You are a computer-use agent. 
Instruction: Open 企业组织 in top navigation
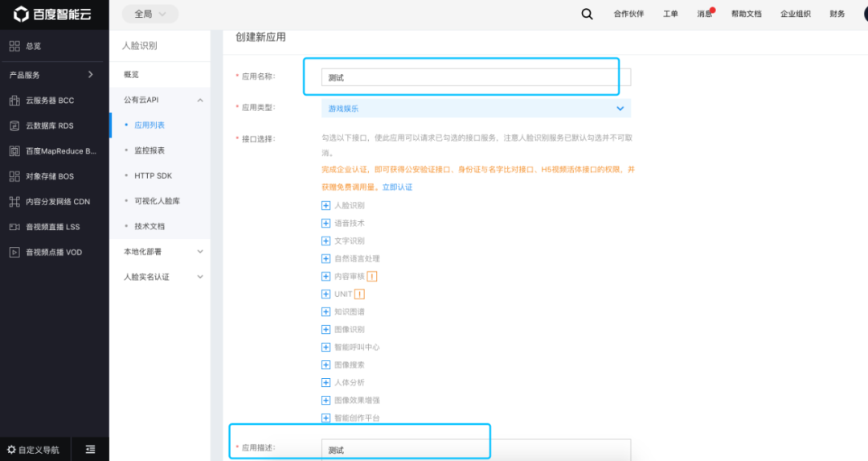796,14
